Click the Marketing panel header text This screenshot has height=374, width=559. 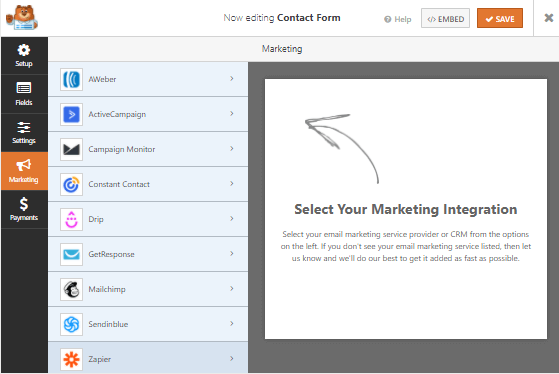[x=282, y=49]
